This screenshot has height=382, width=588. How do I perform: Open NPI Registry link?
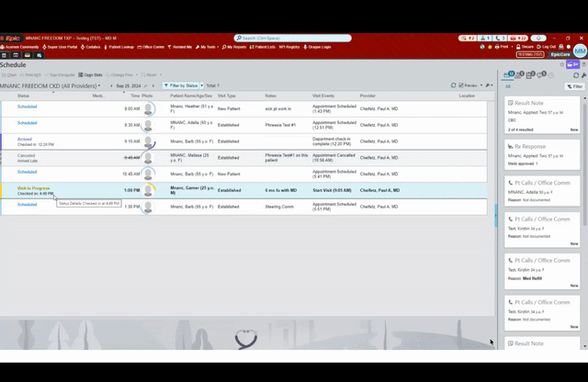[x=289, y=47]
